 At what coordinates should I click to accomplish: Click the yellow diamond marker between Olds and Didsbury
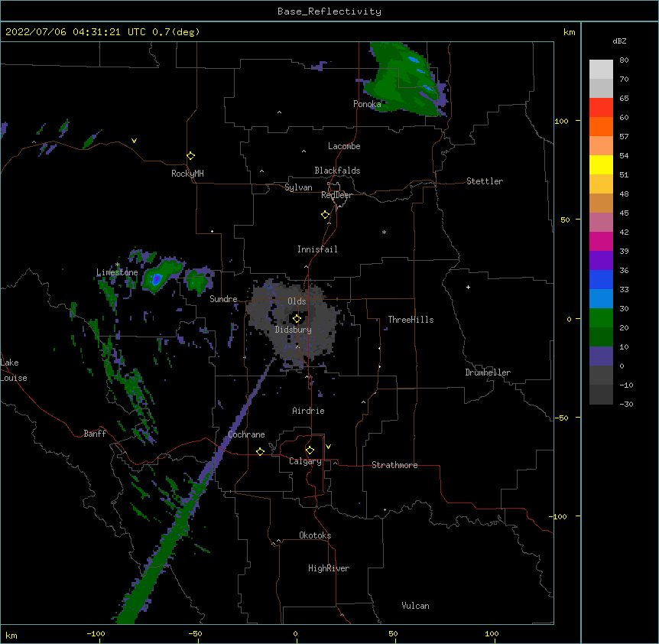pyautogui.click(x=297, y=319)
